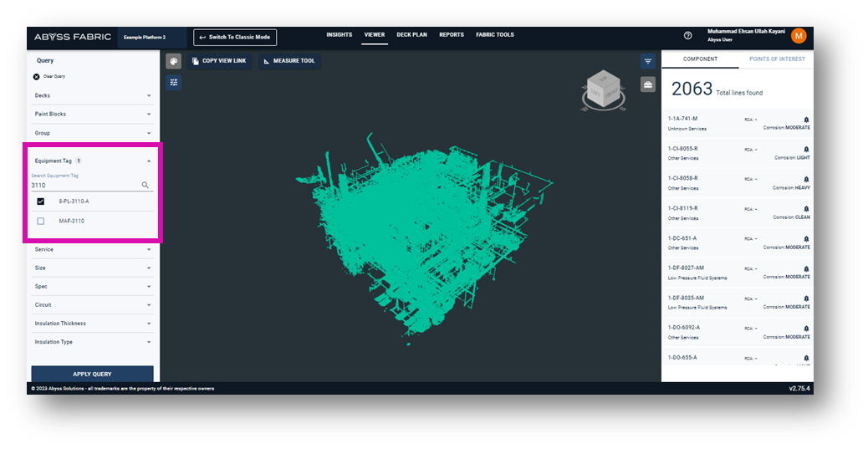Screen dimensions: 868x449
Task: Expand the Paint Blocks filter section
Action: coord(149,114)
